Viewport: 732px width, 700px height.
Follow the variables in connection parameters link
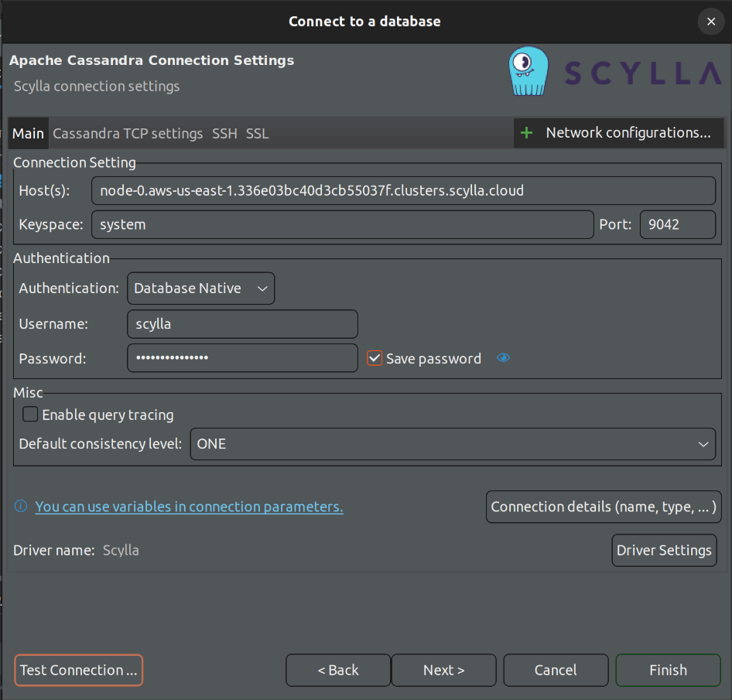pyautogui.click(x=189, y=507)
